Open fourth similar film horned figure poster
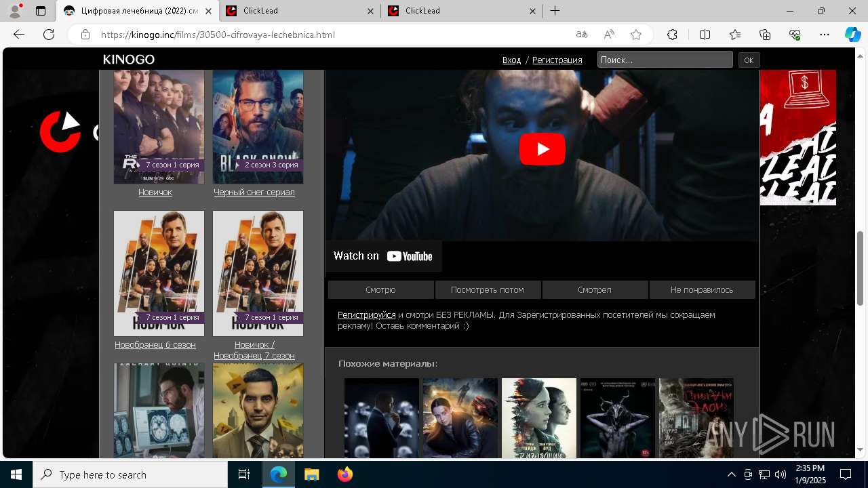The height and width of the screenshot is (488, 868). coord(618,418)
